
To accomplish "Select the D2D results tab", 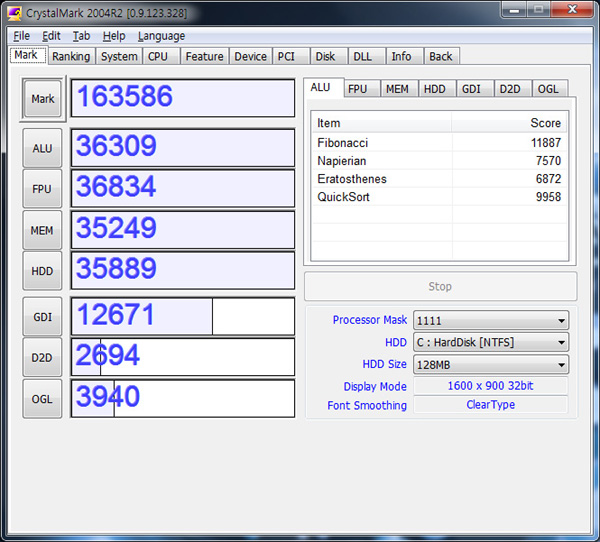I will 513,89.
